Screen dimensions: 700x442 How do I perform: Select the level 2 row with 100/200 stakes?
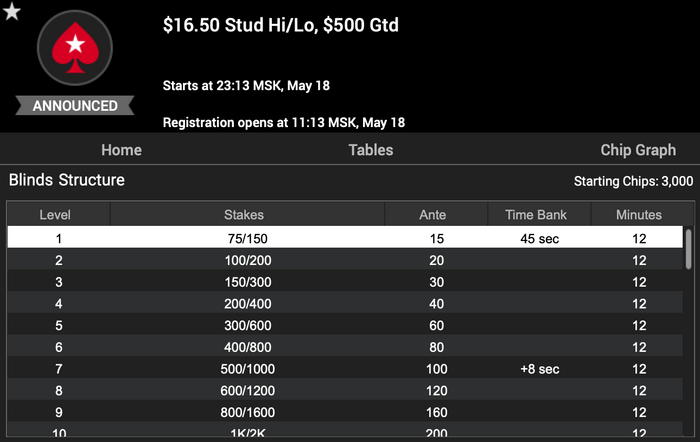345,260
